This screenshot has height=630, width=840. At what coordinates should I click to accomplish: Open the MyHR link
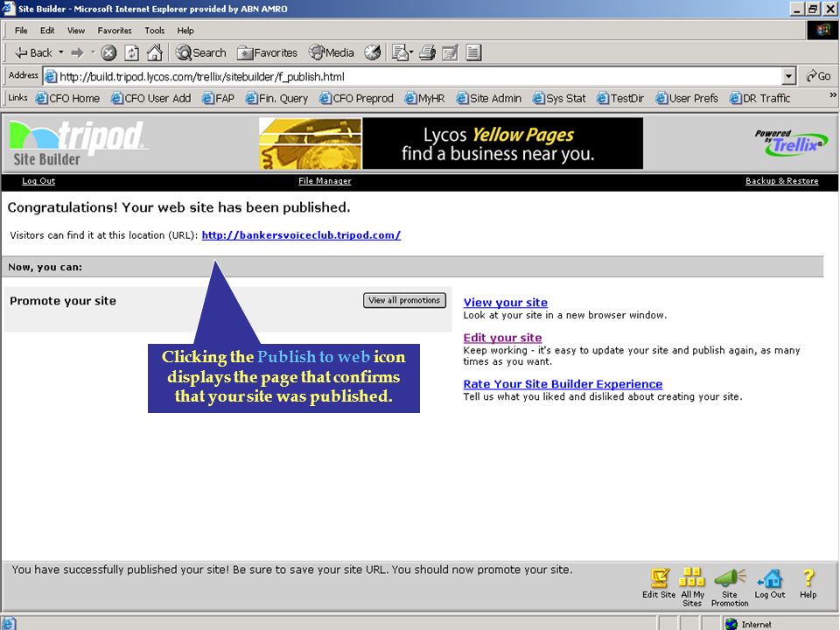[425, 99]
